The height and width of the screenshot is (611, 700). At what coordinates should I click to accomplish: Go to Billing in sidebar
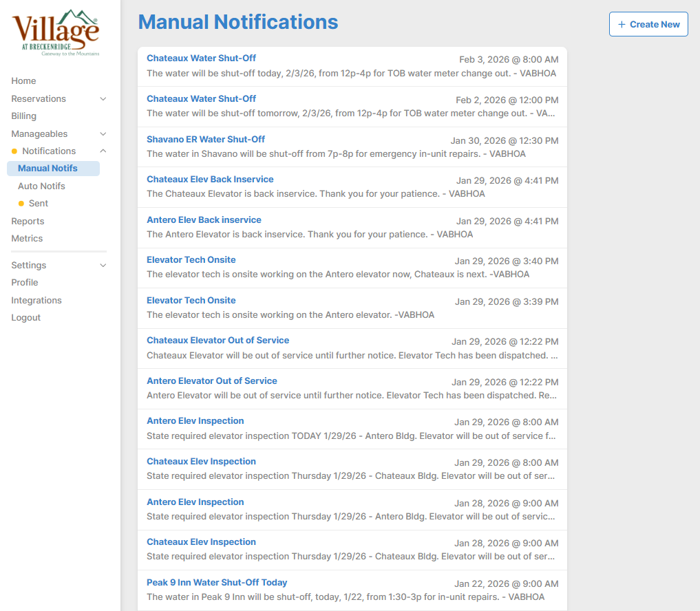point(23,116)
